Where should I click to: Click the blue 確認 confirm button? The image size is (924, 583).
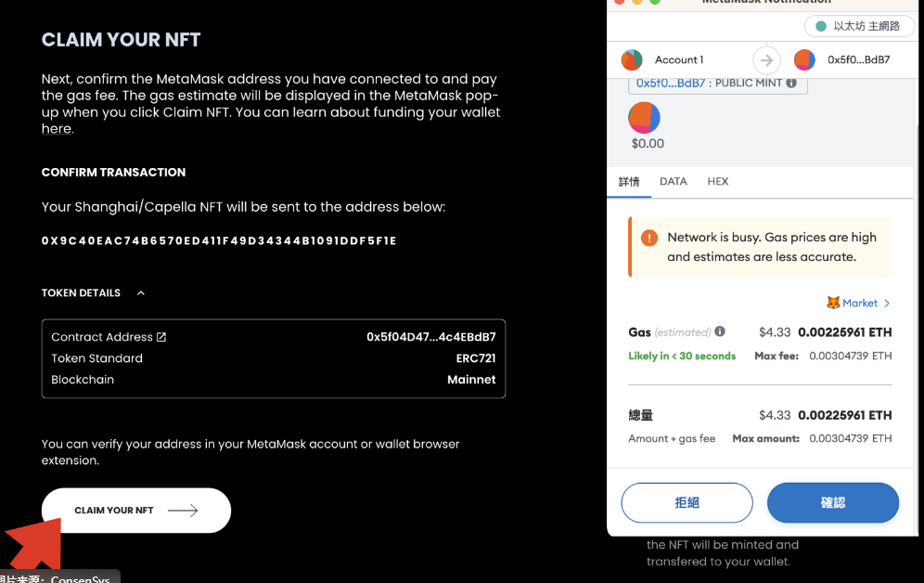833,502
